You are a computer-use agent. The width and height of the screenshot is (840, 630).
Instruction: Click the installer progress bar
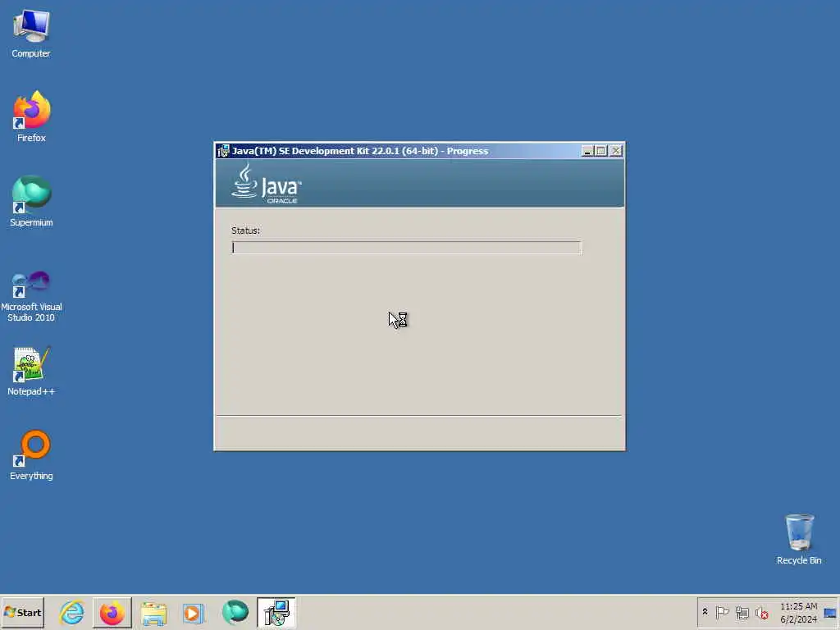pyautogui.click(x=406, y=248)
